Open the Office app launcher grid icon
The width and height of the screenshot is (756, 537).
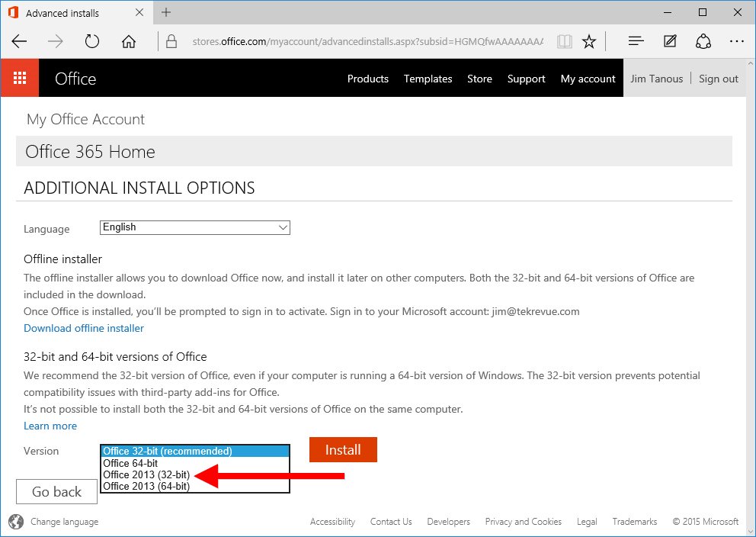tap(20, 78)
